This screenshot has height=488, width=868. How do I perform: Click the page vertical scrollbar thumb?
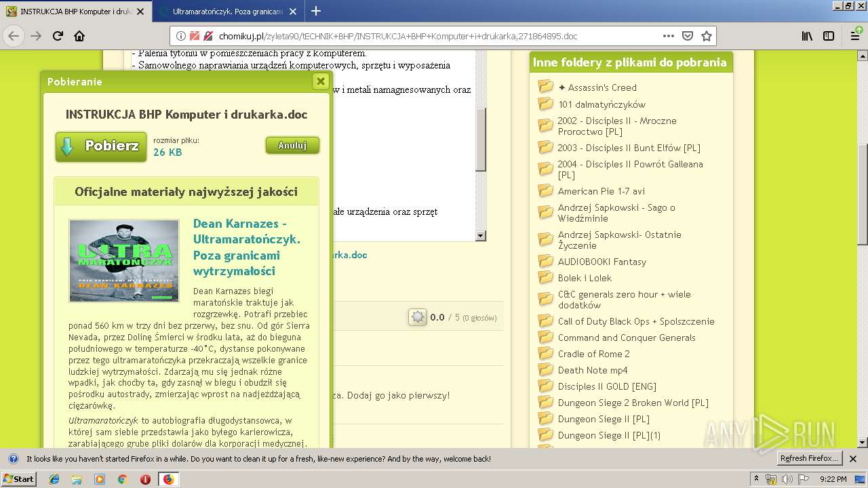[863, 194]
